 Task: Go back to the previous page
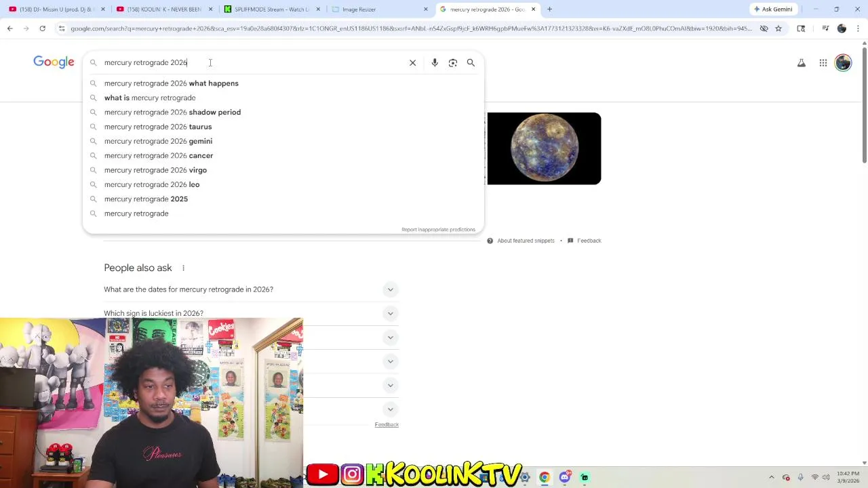tap(9, 28)
